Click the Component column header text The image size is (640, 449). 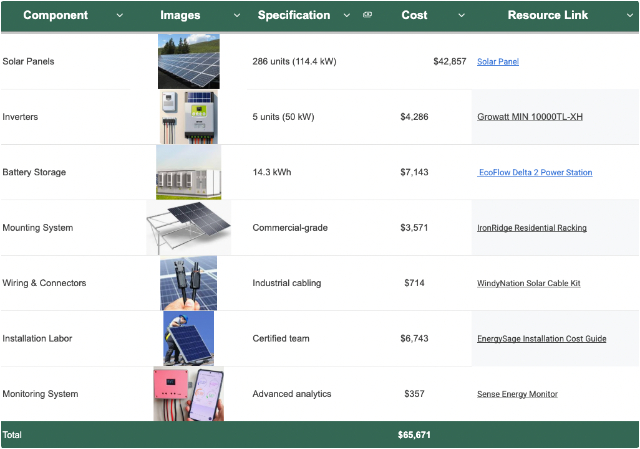(x=56, y=15)
